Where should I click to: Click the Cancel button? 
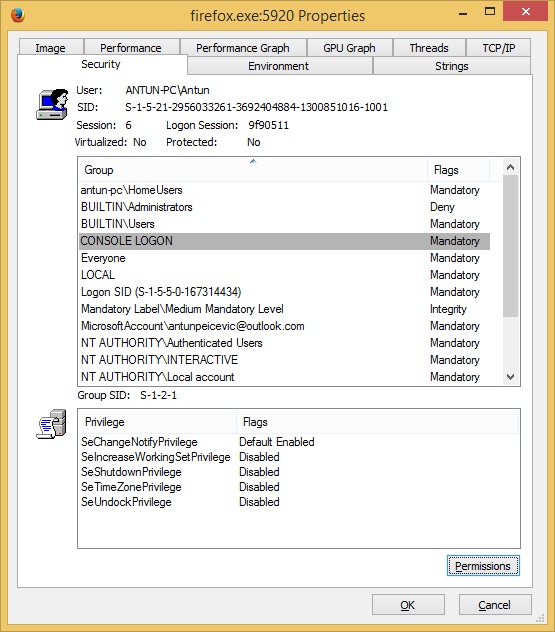pyautogui.click(x=495, y=605)
